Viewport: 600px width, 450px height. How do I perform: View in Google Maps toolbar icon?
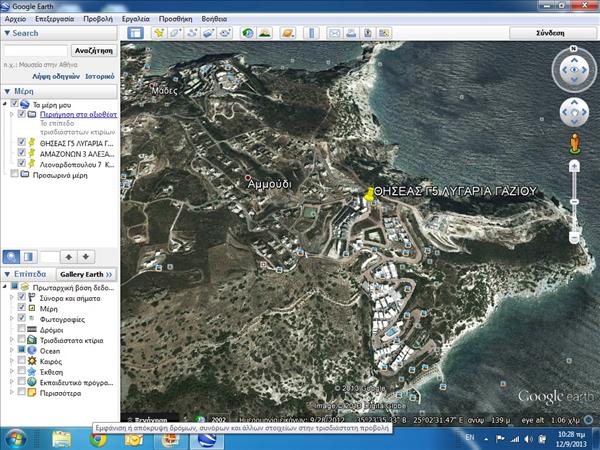384,33
